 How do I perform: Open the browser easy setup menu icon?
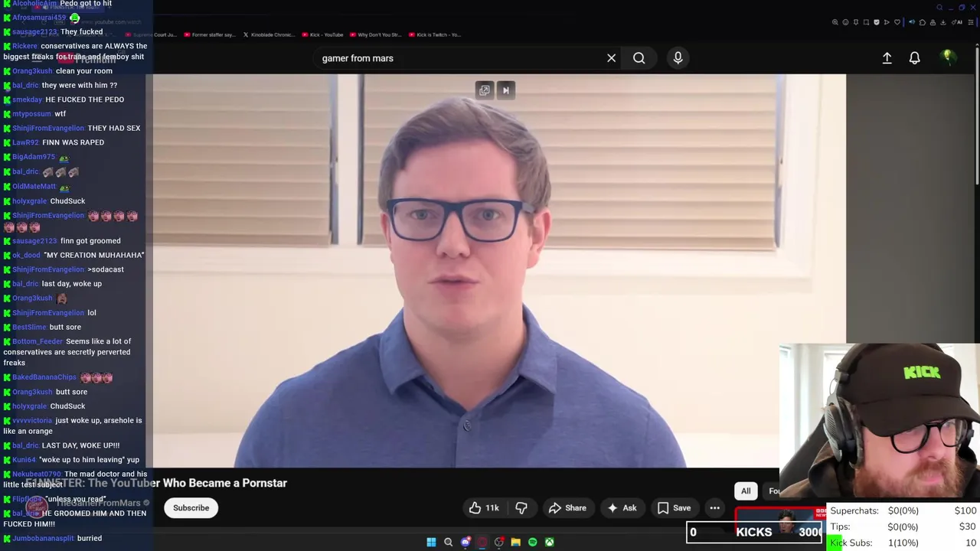[x=971, y=22]
